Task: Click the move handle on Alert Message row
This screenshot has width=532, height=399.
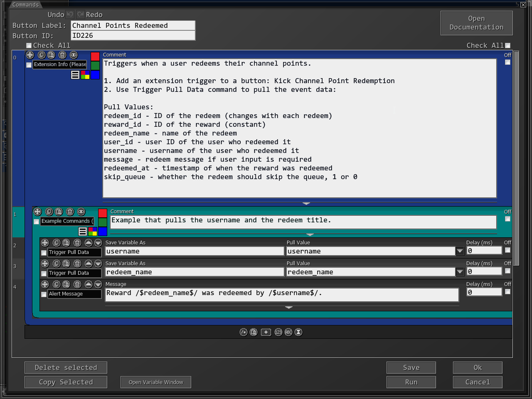Action: 45,284
